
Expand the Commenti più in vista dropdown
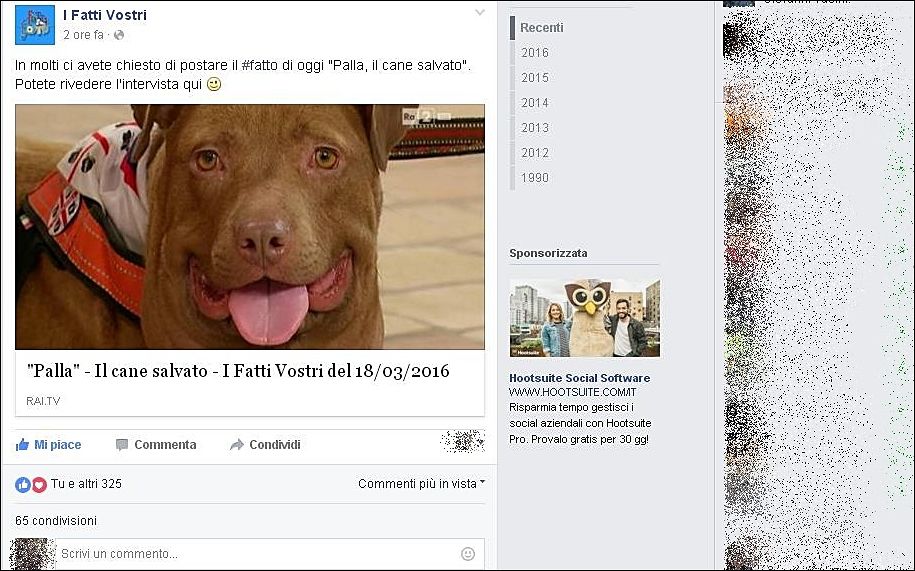pyautogui.click(x=421, y=484)
